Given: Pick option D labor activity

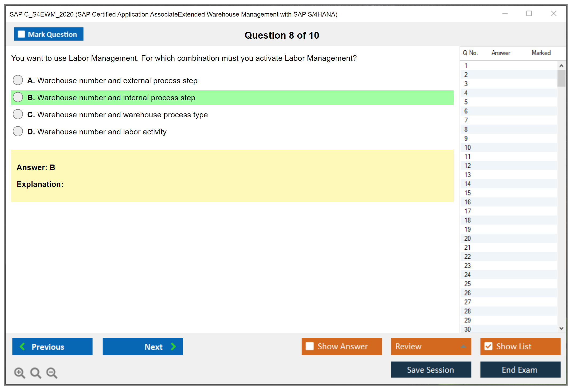Looking at the screenshot, I should tap(18, 131).
